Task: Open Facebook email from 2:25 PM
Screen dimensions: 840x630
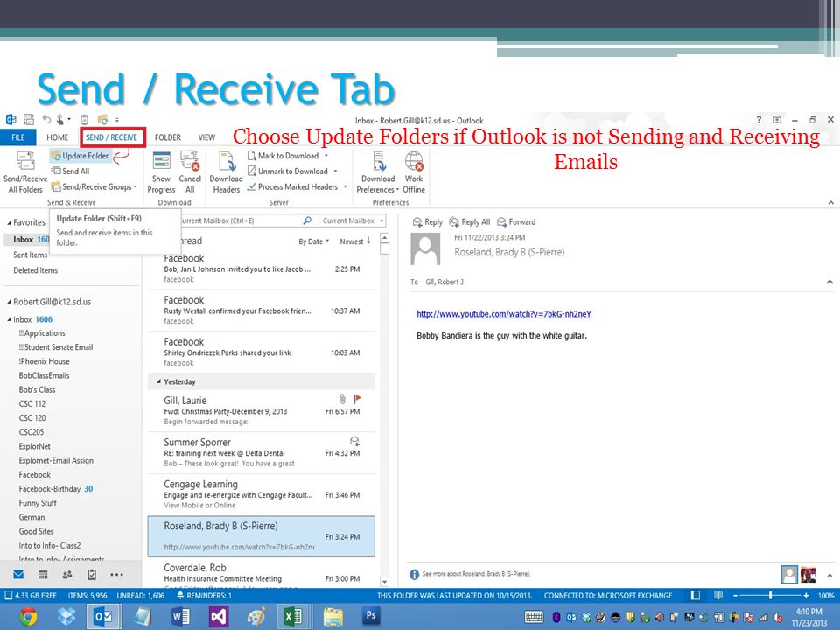Action: click(x=262, y=269)
